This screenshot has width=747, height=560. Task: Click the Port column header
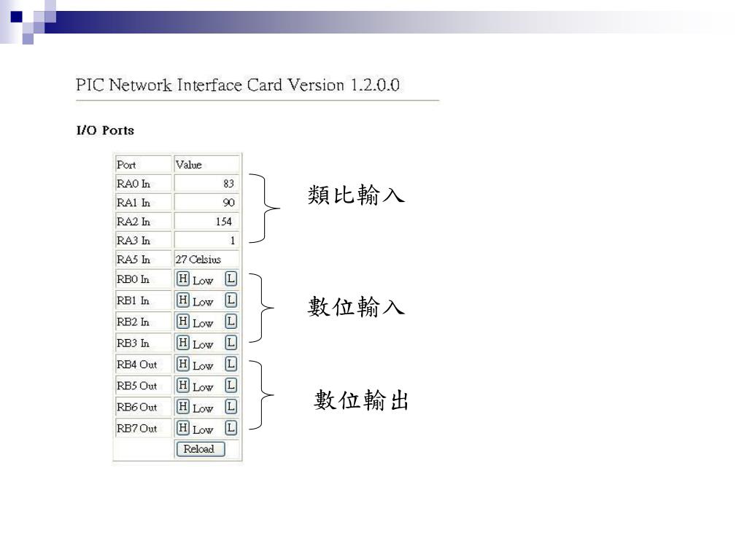(126, 165)
